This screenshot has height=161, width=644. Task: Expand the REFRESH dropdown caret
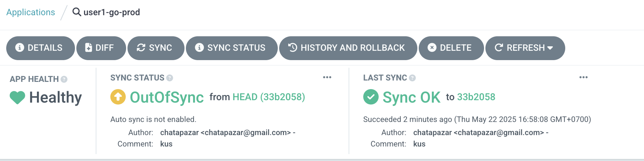coord(550,48)
